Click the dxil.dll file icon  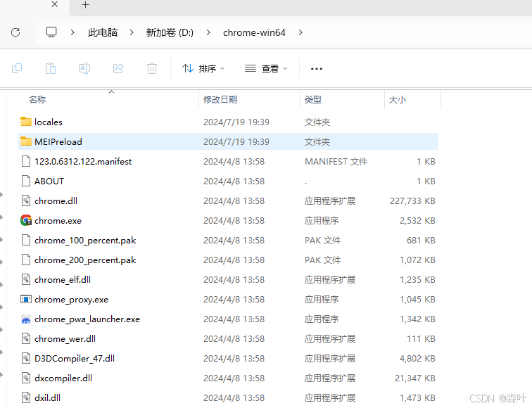26,397
